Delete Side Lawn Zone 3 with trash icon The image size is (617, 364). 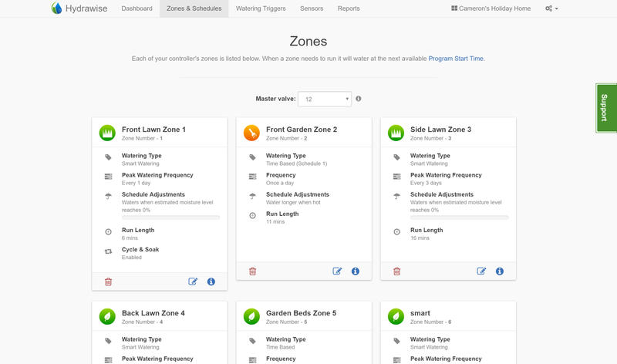pos(396,271)
